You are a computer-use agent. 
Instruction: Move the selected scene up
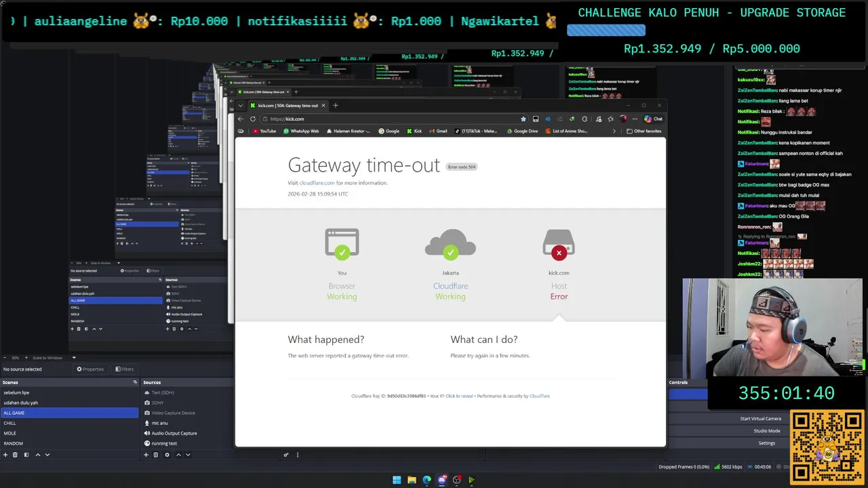click(38, 455)
